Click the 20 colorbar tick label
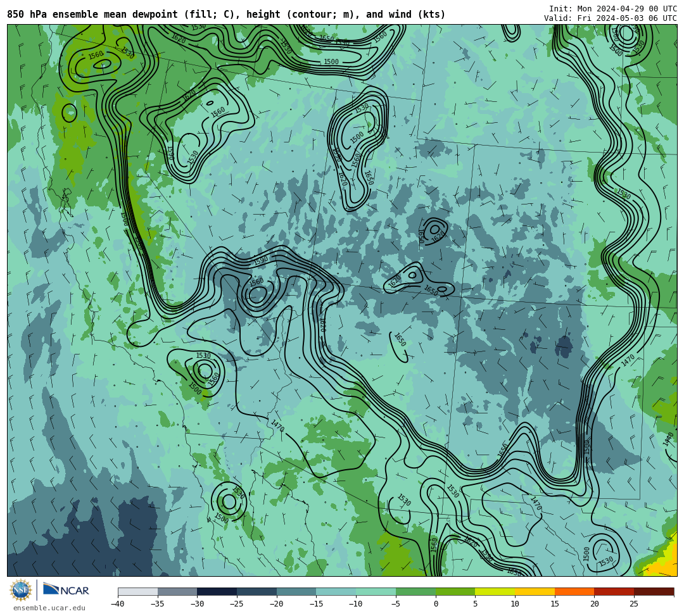Viewport: 684px width, 616px height. click(594, 604)
